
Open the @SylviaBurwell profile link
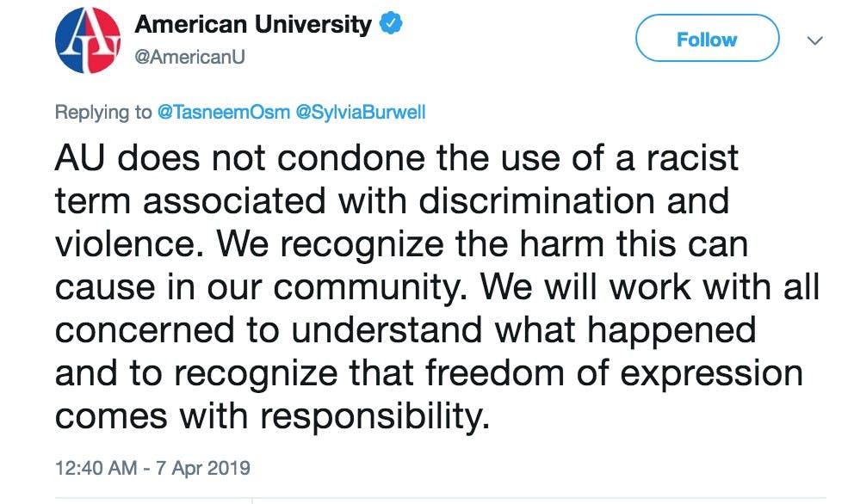(x=360, y=113)
